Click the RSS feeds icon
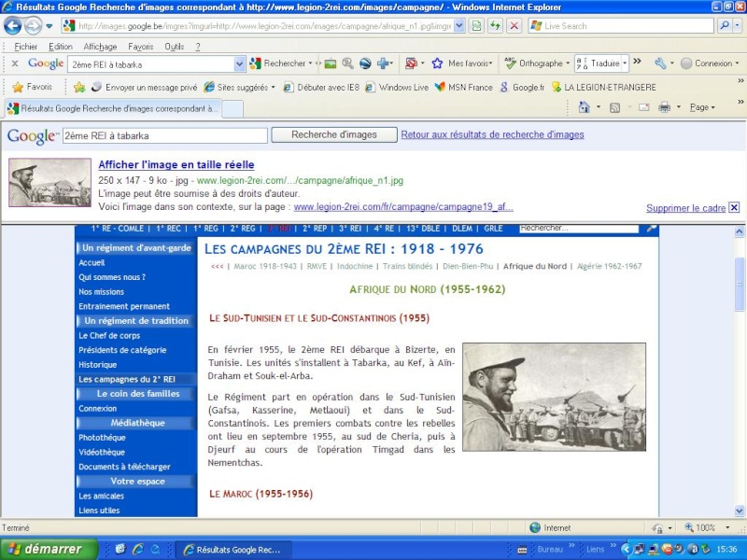747x560 pixels. pyautogui.click(x=615, y=107)
